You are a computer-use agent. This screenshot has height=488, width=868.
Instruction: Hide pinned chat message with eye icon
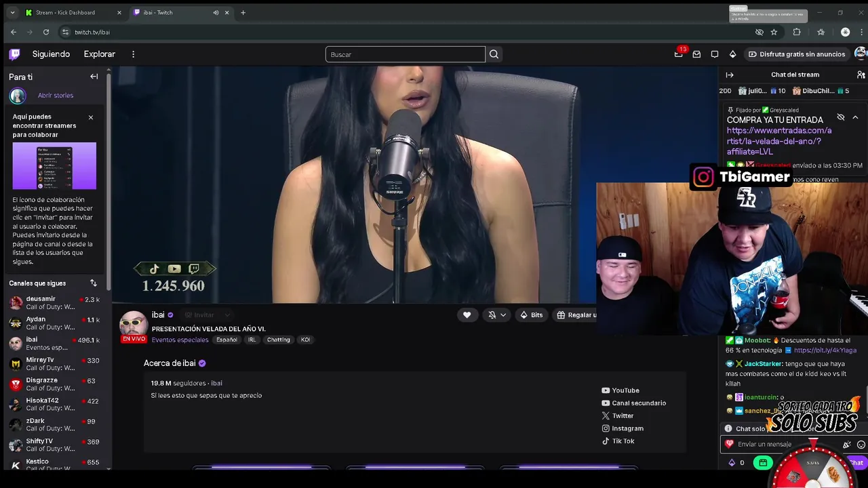pos(841,117)
